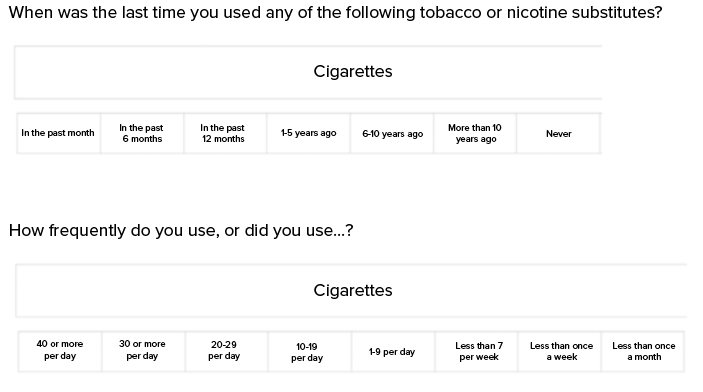Click the first Cigarettes header under last-time question
Viewport: 703px width, 392px height.
(x=308, y=72)
